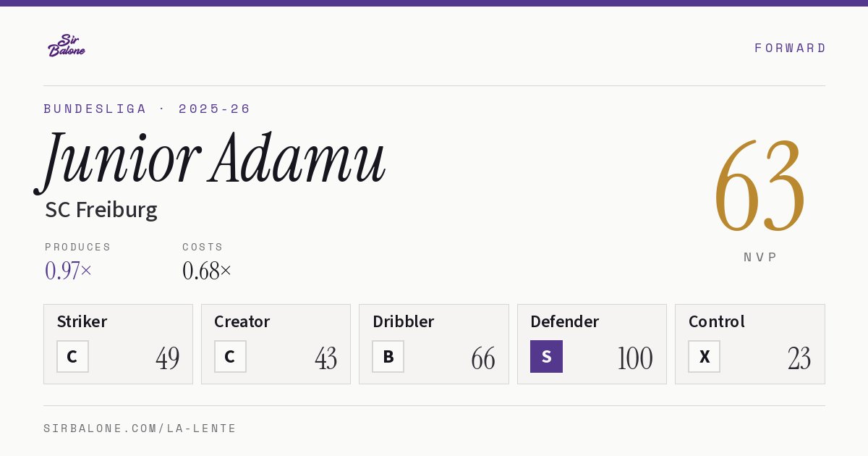Click the Creator card title
The height and width of the screenshot is (456, 868).
coord(242,321)
